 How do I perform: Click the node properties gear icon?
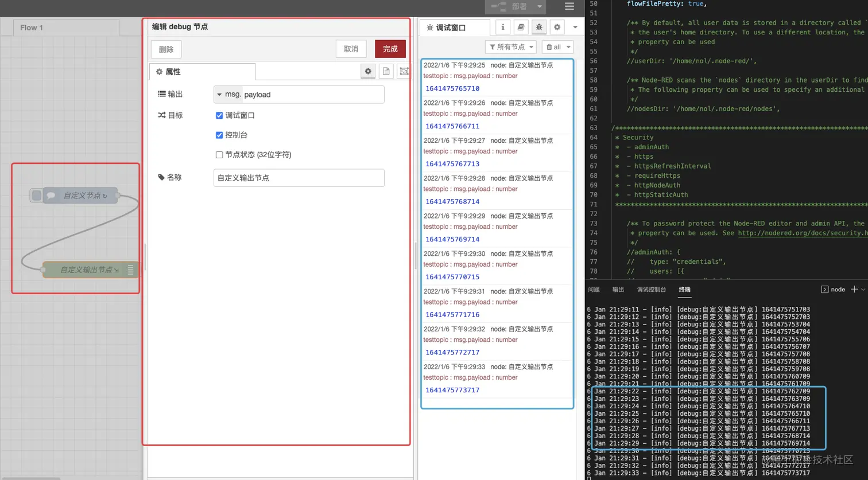click(x=368, y=71)
